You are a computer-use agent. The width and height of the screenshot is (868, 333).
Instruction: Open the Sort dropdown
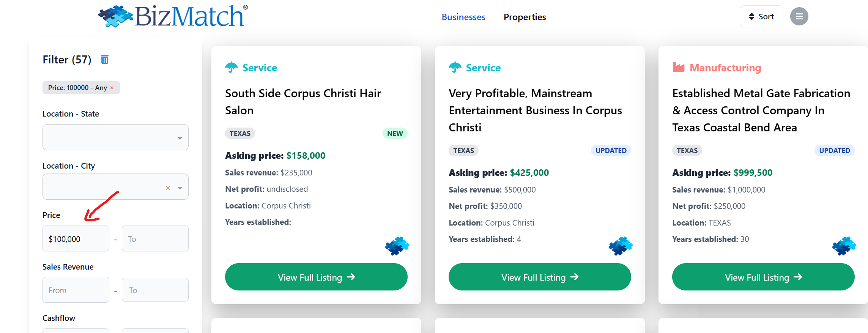point(761,17)
